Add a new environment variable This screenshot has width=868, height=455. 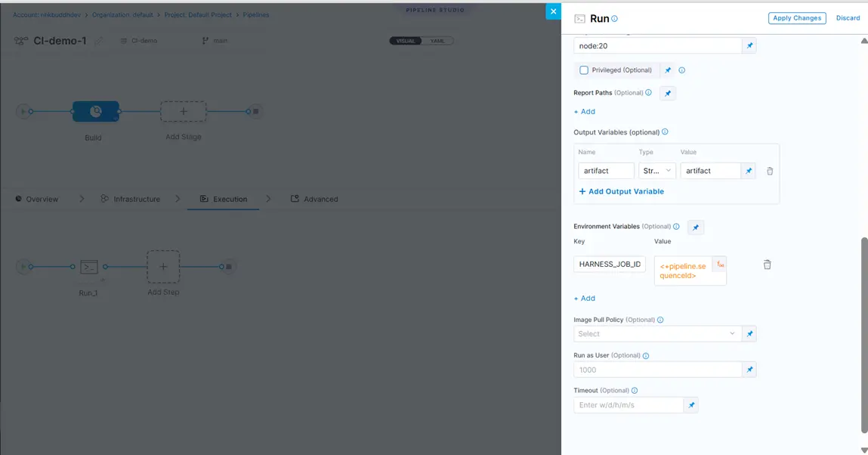(585, 299)
